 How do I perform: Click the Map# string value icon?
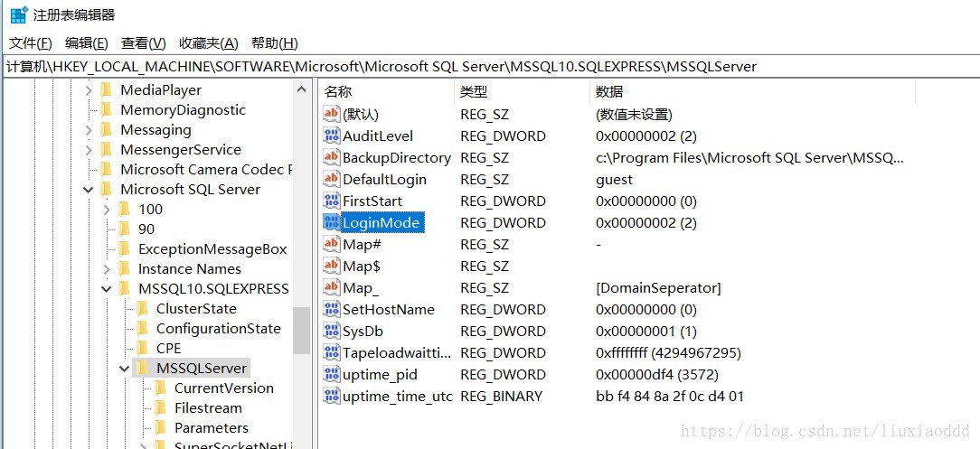331,244
